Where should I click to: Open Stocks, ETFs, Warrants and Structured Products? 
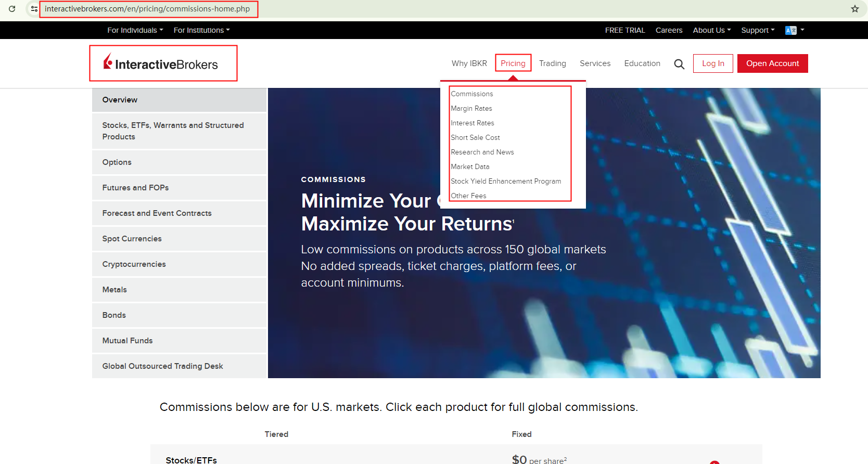[x=180, y=131]
